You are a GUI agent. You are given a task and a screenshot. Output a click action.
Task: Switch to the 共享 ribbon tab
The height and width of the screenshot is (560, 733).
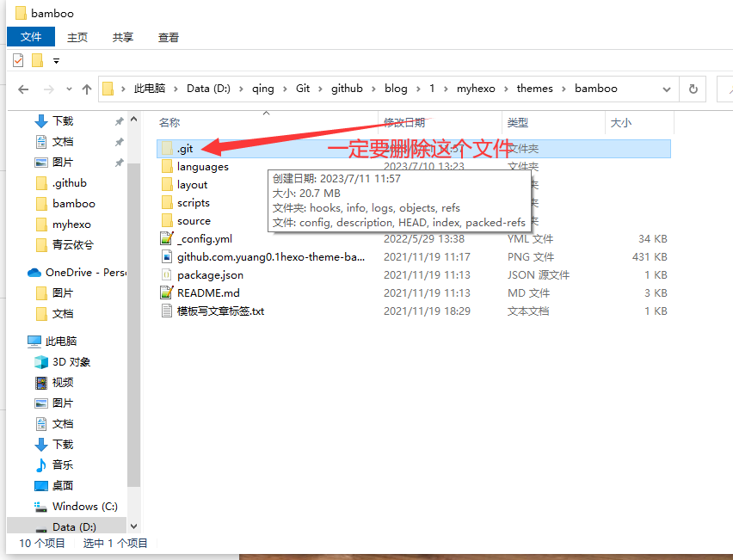pos(122,37)
